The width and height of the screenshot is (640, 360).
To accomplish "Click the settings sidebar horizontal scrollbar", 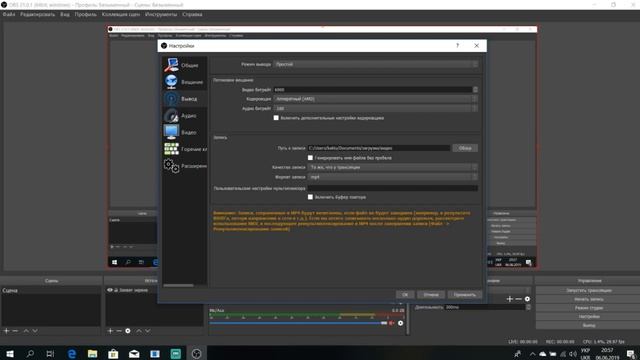I will point(178,285).
